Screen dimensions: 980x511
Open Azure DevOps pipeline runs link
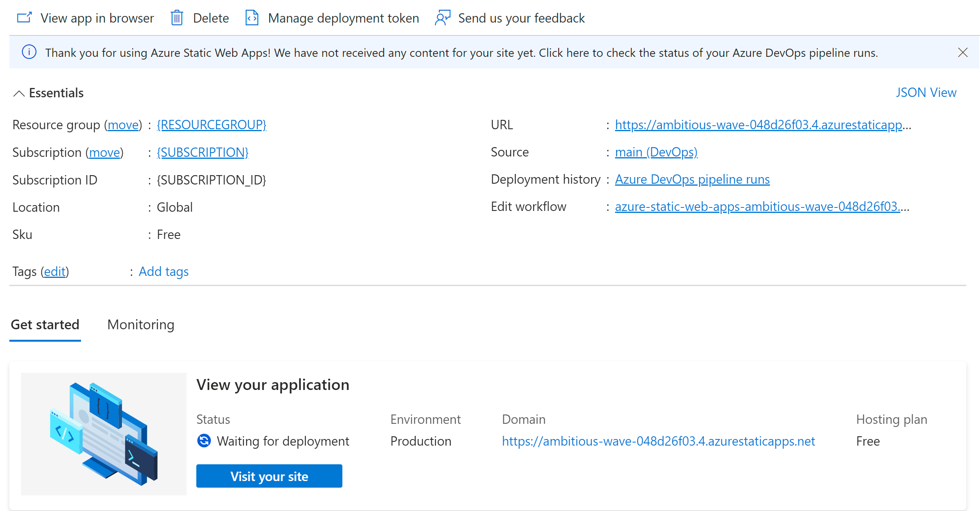pos(692,179)
